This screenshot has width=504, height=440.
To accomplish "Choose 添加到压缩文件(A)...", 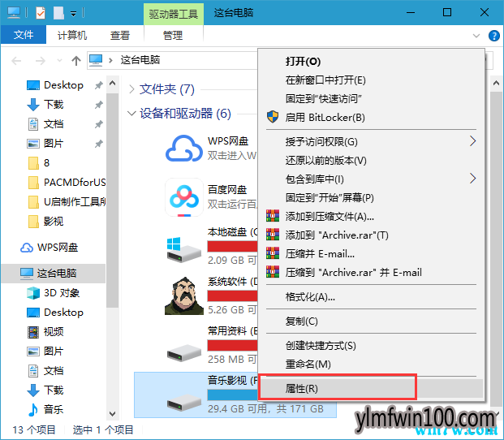I will (x=372, y=216).
